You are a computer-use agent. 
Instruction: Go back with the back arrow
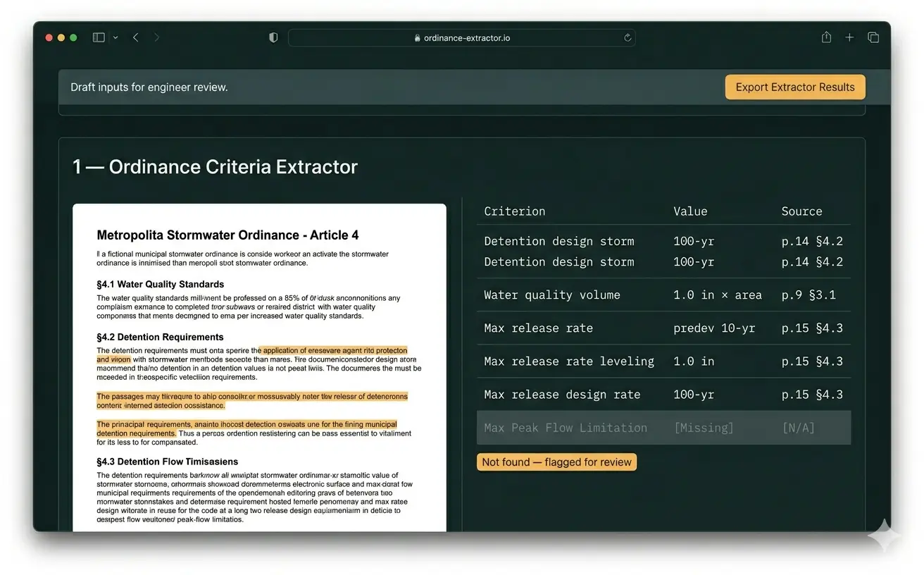(x=136, y=37)
